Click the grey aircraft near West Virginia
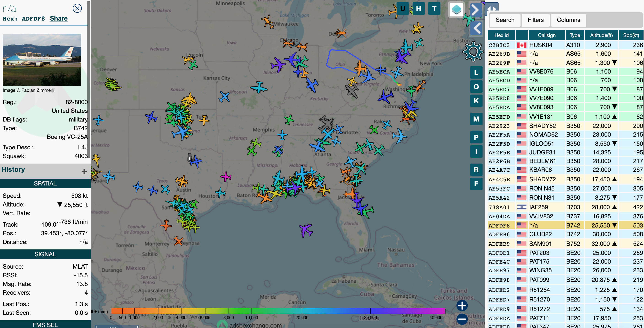644x328 pixels. 352,91
